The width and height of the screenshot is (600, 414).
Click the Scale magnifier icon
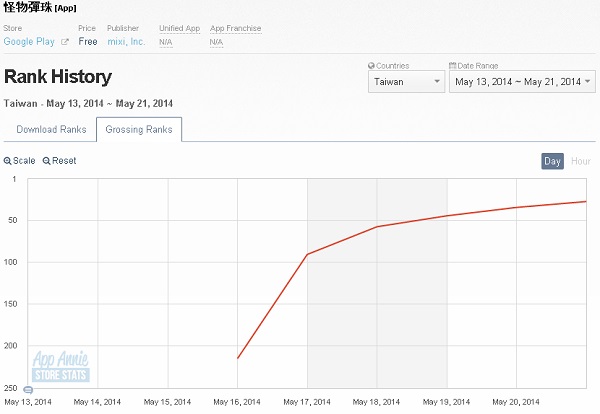click(x=8, y=161)
